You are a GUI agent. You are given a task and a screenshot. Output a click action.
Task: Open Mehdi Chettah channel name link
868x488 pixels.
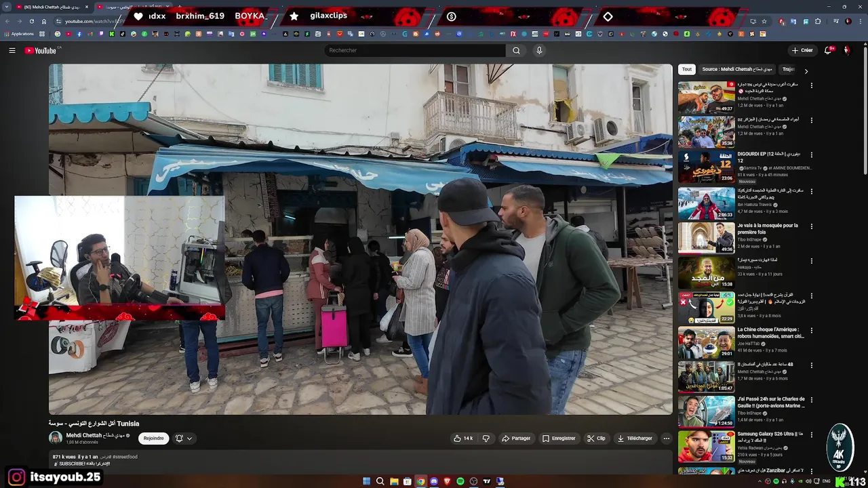coord(94,435)
